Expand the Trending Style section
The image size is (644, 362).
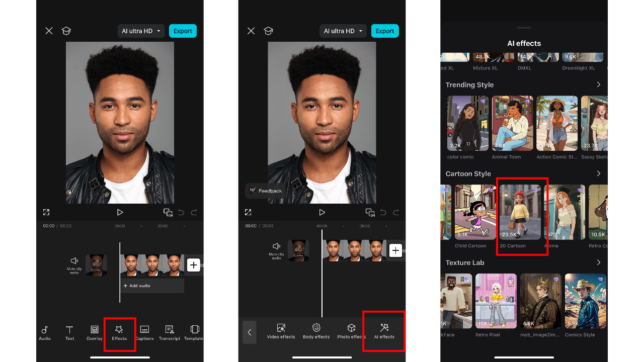pyautogui.click(x=599, y=84)
